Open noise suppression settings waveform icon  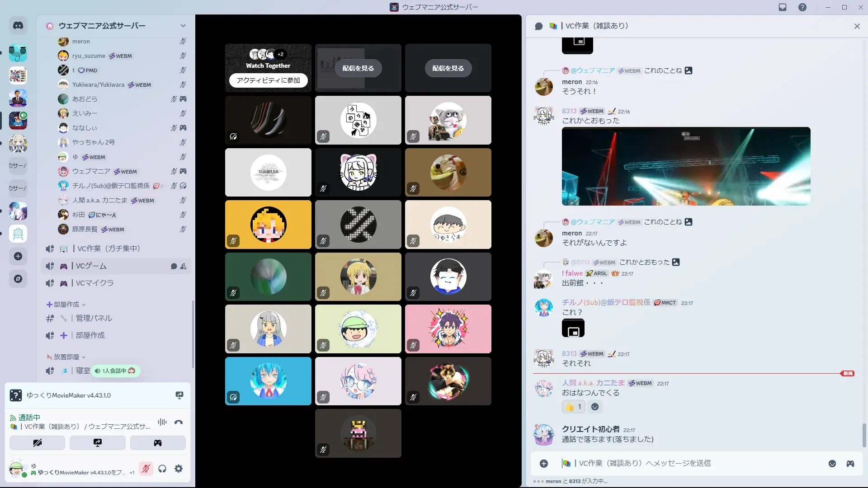click(x=162, y=422)
